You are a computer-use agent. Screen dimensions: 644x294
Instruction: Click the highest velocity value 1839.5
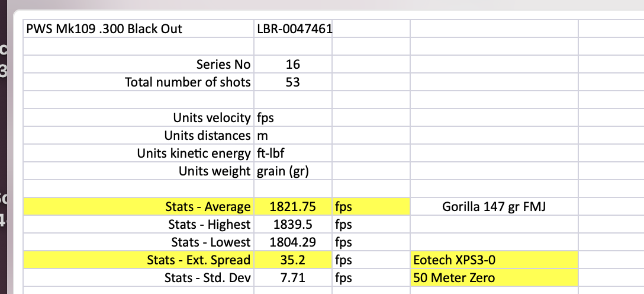tap(293, 224)
